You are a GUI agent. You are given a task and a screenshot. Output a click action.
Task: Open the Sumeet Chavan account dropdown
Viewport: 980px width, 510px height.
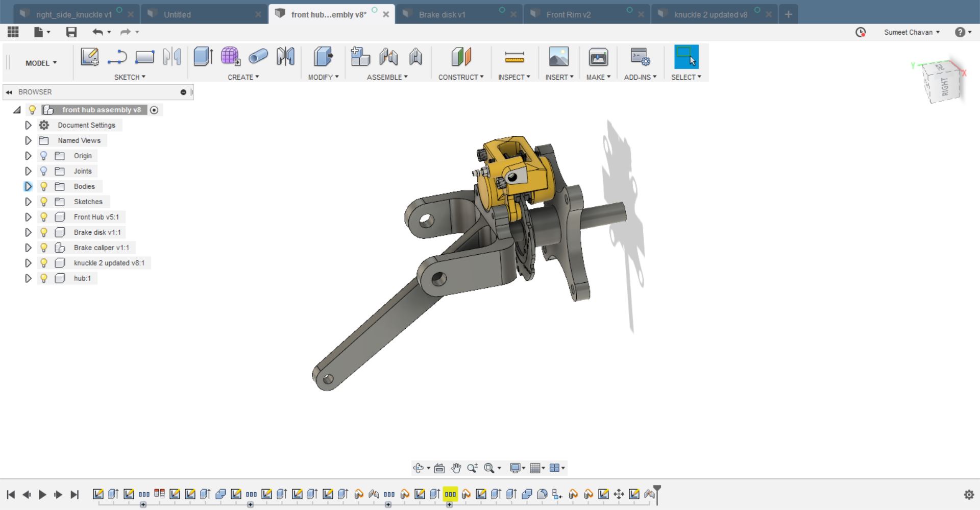tap(912, 32)
